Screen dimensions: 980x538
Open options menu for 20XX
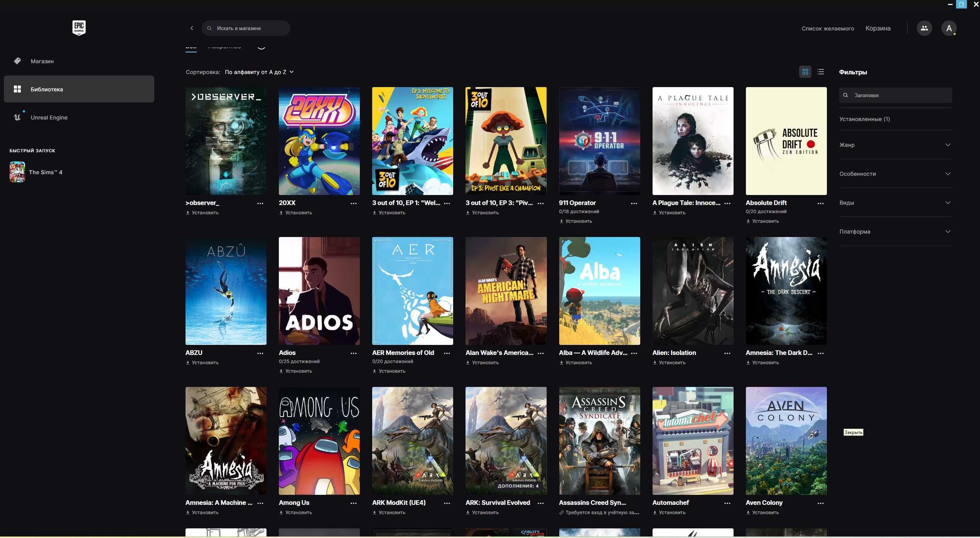354,203
